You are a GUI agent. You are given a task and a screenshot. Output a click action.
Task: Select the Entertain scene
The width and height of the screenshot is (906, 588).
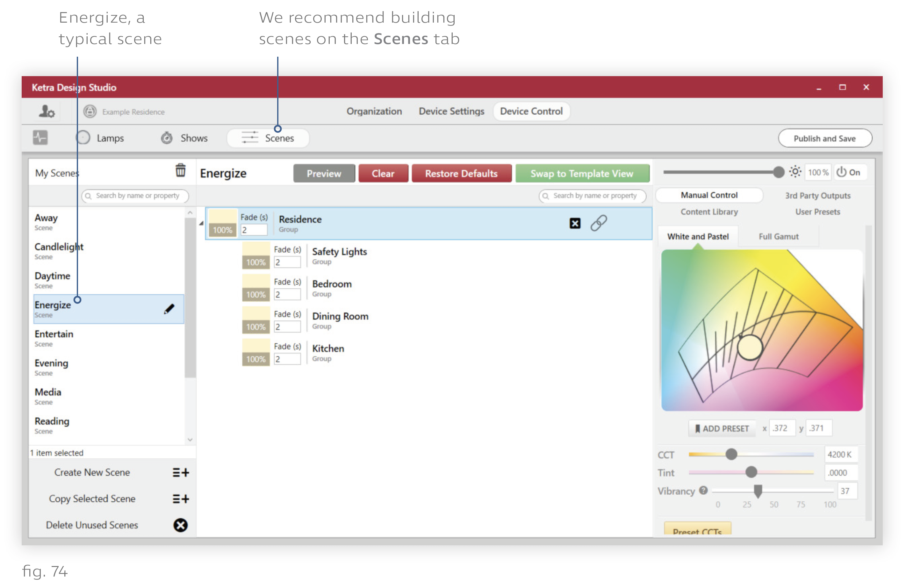pos(109,338)
